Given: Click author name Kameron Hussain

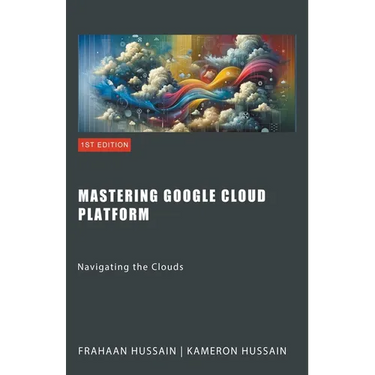Looking at the screenshot, I should [237, 351].
